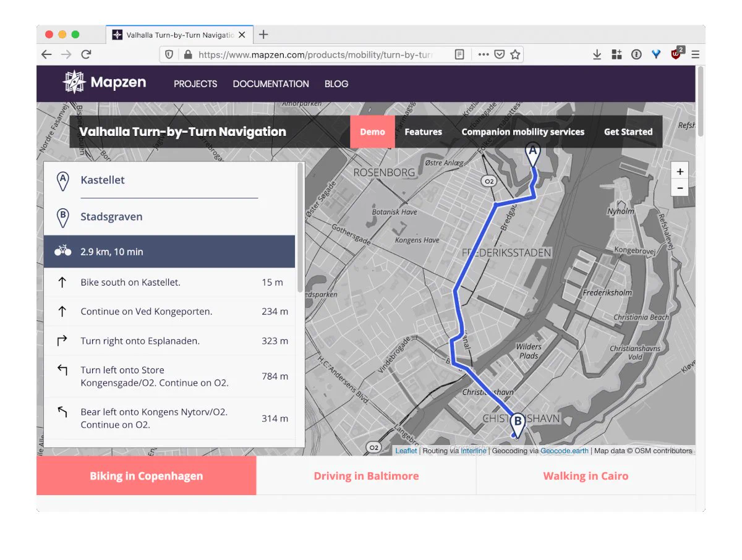Screen dimensions: 742x560
Task: Click the browser address bar URL
Action: 315,54
